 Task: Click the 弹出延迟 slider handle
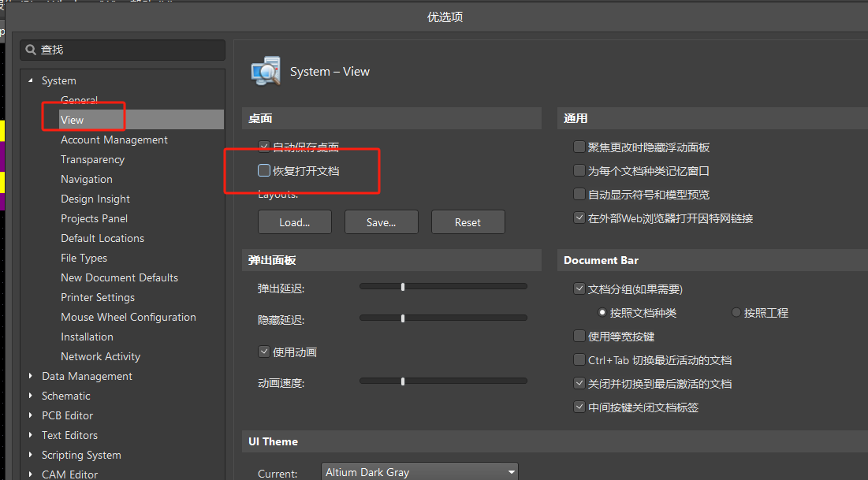pos(403,287)
